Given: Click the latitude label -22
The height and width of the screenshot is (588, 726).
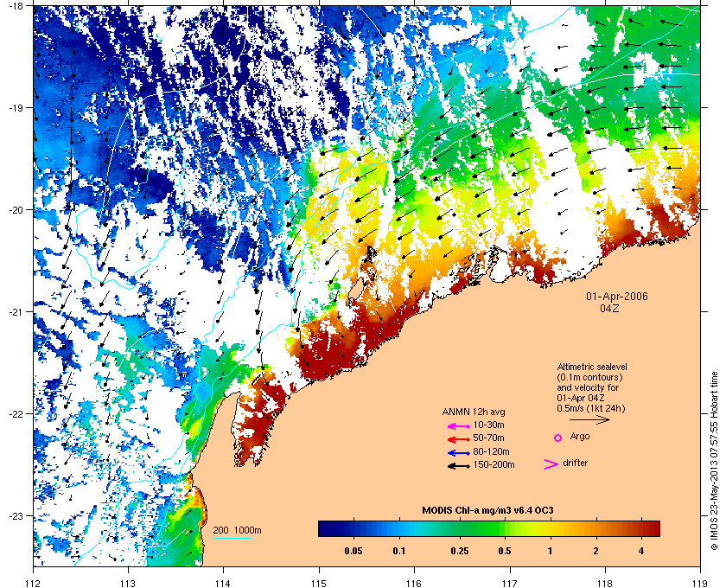Looking at the screenshot, I should point(16,413).
